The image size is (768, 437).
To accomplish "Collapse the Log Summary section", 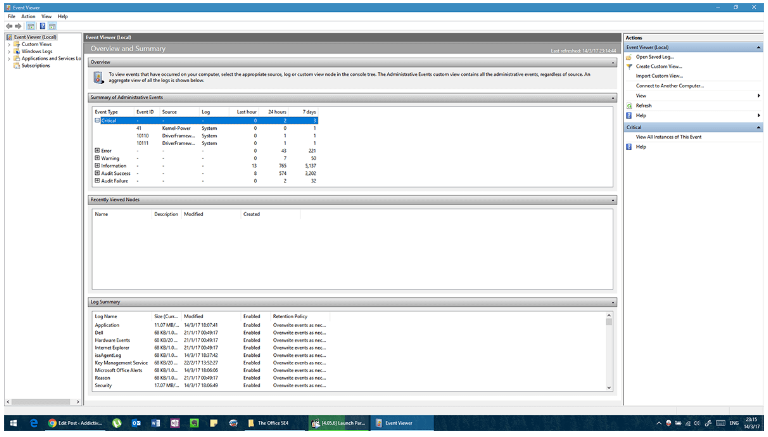I will coord(613,302).
